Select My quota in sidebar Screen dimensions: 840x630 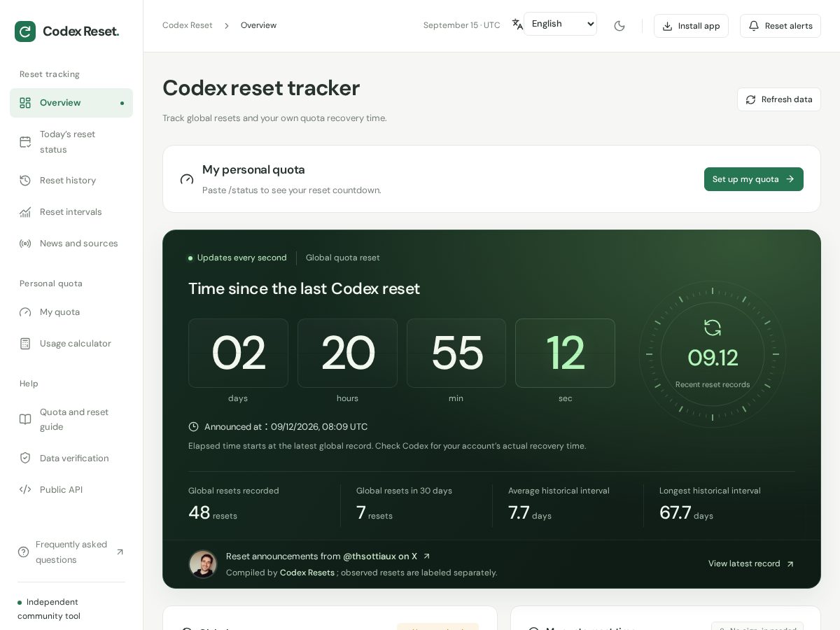click(71, 312)
